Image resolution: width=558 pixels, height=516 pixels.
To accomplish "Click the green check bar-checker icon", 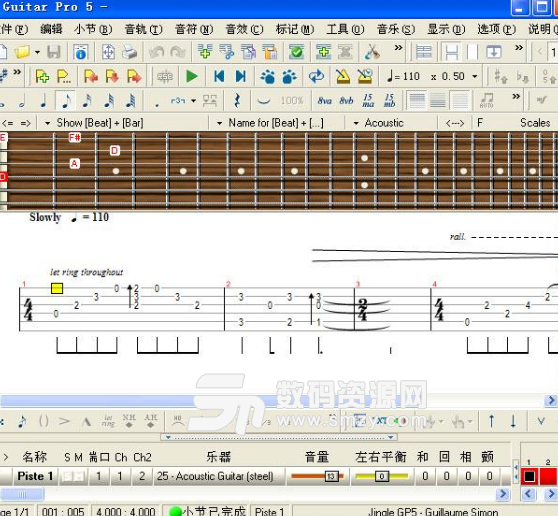I will click(x=296, y=52).
